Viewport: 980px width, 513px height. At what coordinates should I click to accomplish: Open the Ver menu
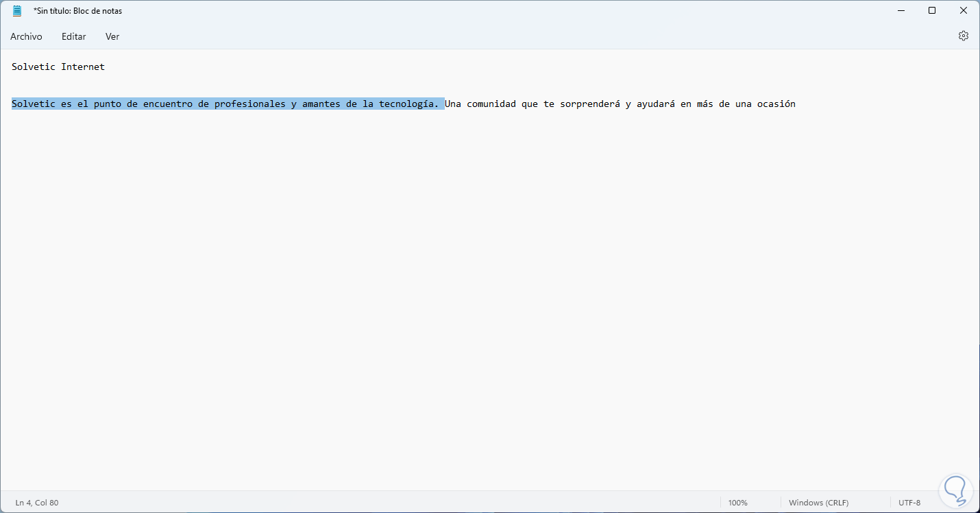112,36
